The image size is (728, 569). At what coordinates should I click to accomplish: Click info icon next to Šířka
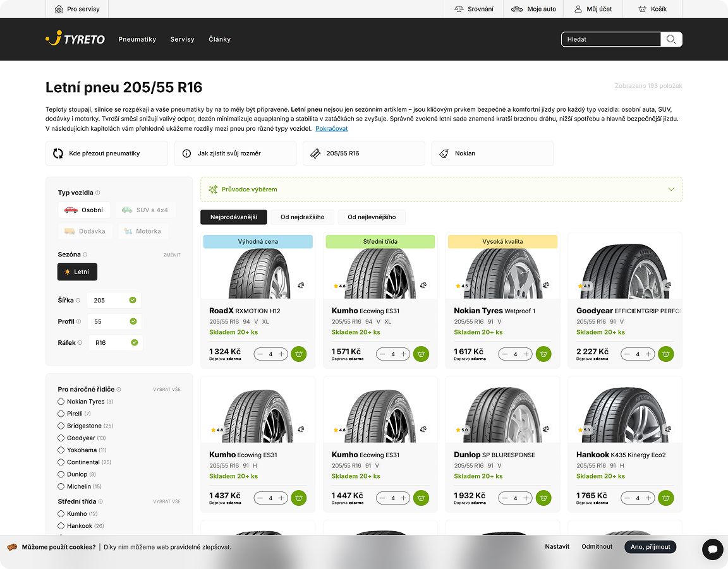click(78, 300)
